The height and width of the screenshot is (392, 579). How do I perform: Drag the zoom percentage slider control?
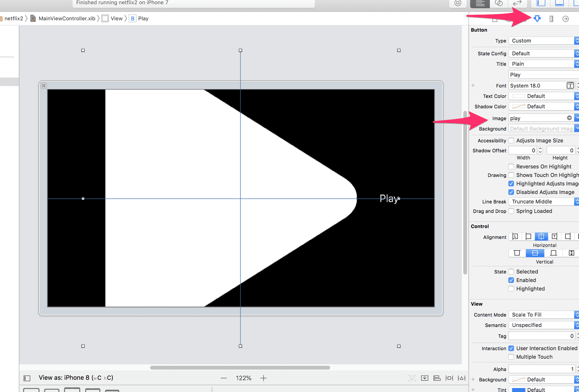243,377
